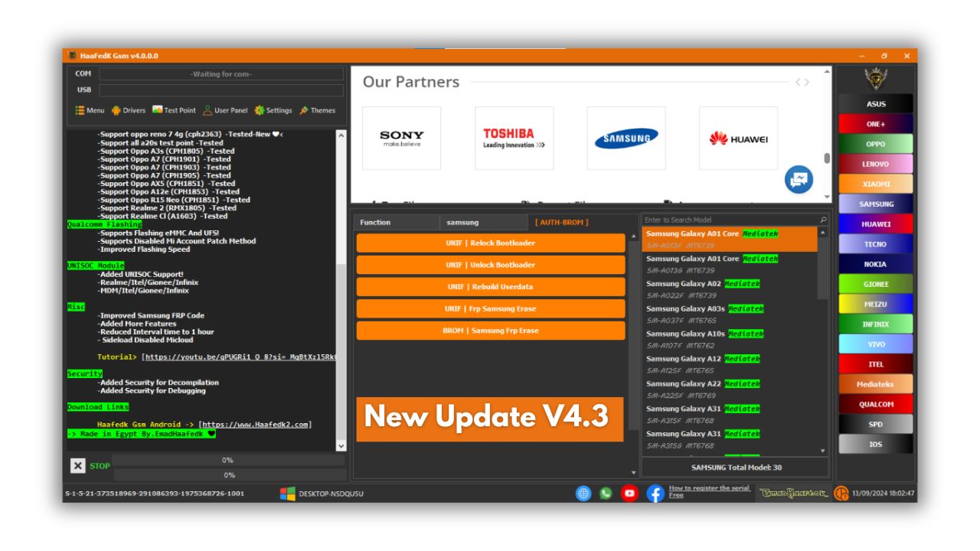Select the XIAOMI brand button

click(x=876, y=184)
